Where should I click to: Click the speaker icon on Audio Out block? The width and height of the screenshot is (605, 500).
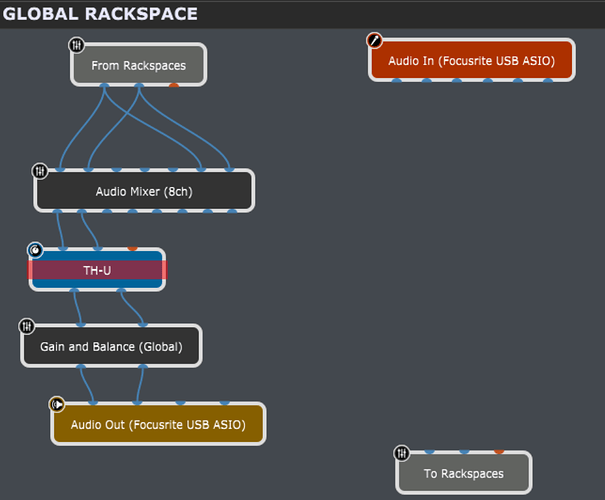(57, 404)
